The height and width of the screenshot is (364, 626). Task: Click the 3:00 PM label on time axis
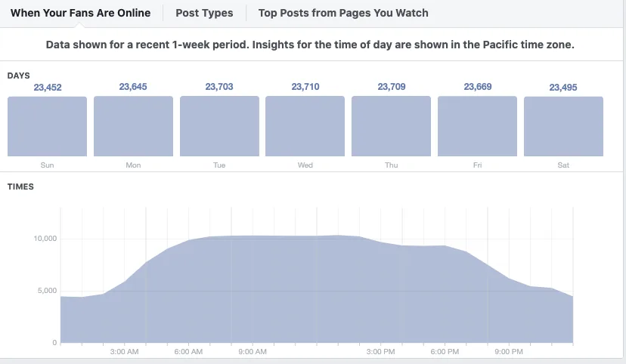click(380, 352)
